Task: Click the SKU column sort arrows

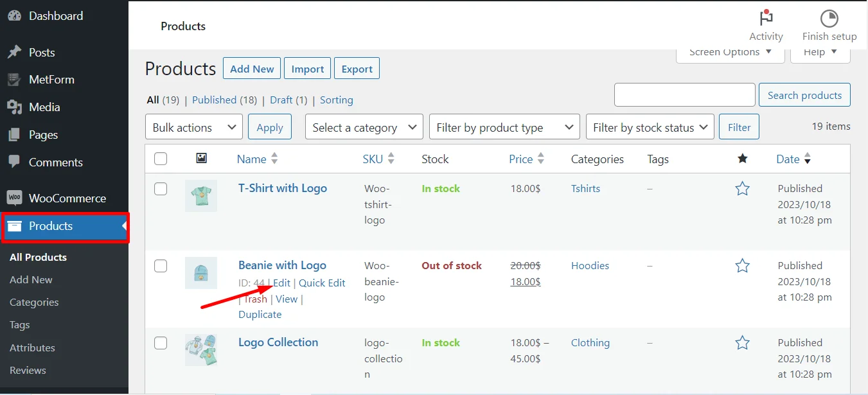Action: coord(391,159)
